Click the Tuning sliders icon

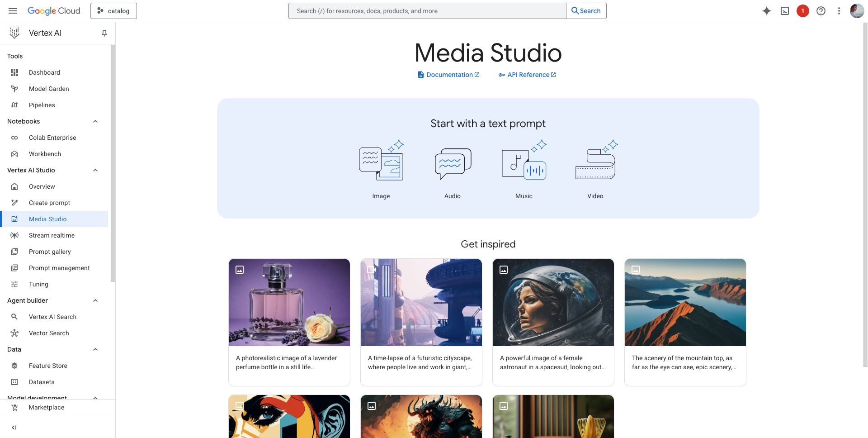tap(14, 284)
